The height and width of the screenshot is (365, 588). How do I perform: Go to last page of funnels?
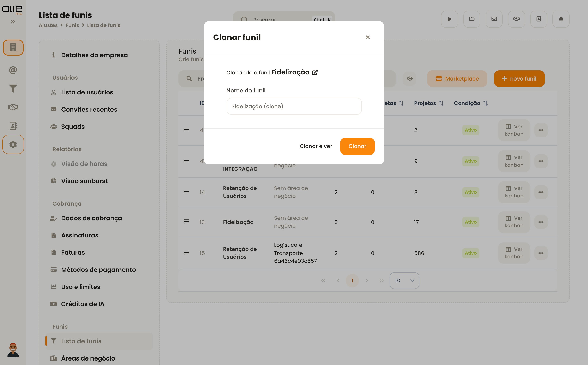click(381, 281)
